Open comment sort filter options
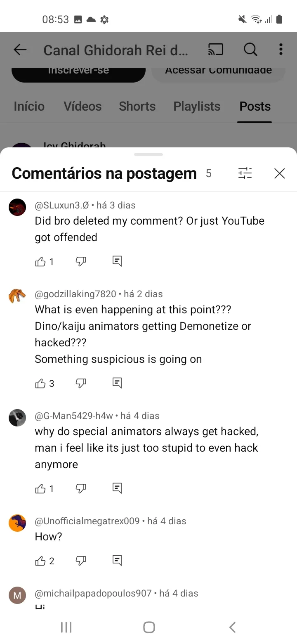The width and height of the screenshot is (297, 644). tap(245, 173)
